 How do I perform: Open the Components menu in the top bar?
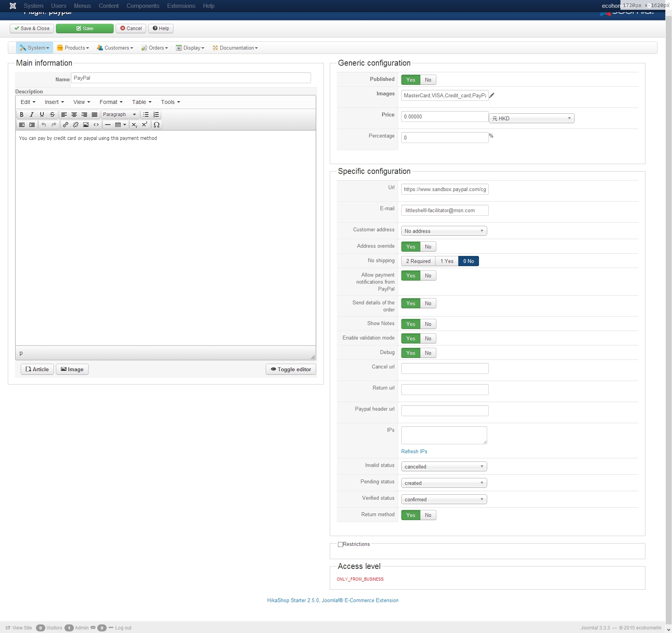coord(143,6)
